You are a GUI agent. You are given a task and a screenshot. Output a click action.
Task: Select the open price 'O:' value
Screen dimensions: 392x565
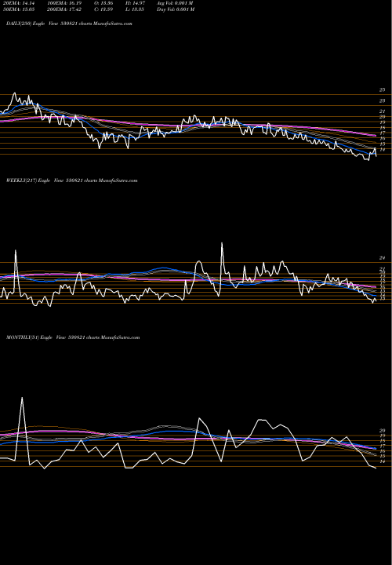tap(103, 3)
